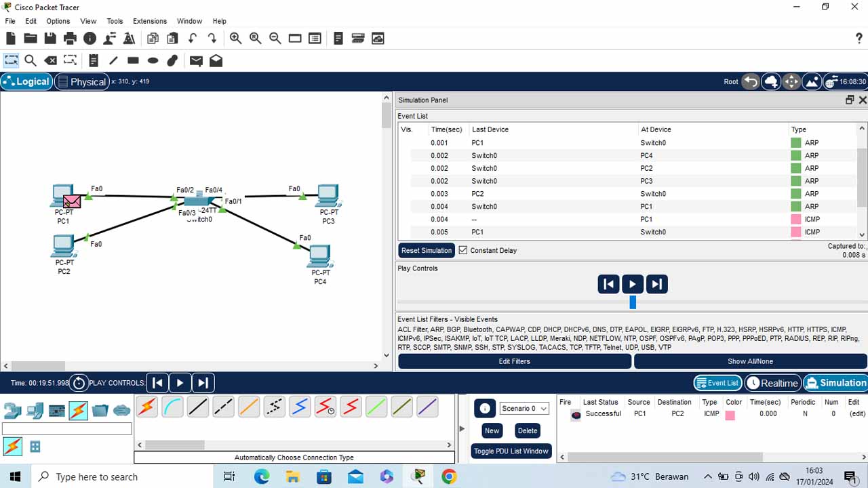Open the Help menu
Screen dimensions: 868x488
[220, 21]
